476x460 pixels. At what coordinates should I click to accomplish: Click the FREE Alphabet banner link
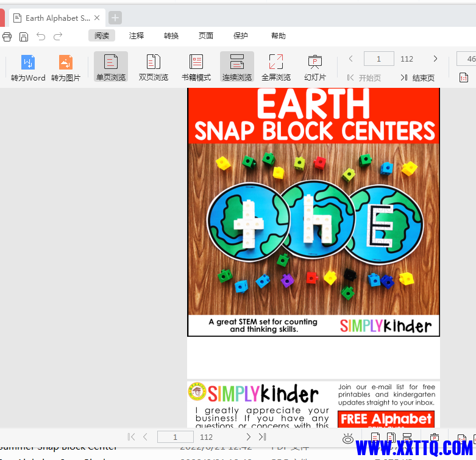pos(386,419)
